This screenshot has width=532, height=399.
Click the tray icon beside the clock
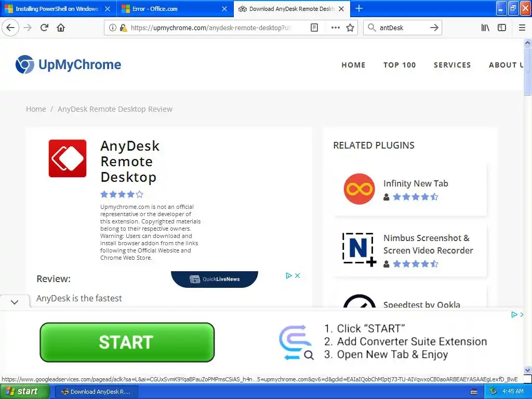click(x=494, y=392)
